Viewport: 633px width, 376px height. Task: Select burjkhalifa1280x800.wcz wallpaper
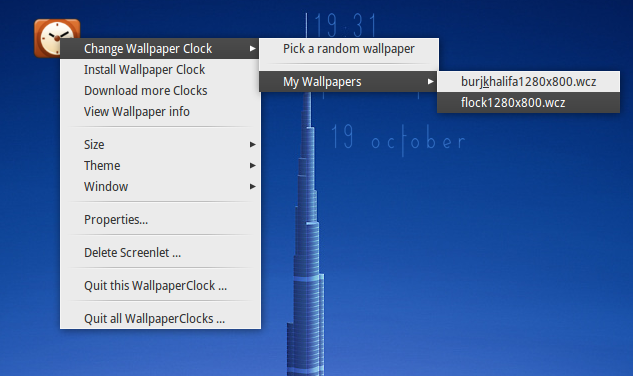(x=528, y=82)
